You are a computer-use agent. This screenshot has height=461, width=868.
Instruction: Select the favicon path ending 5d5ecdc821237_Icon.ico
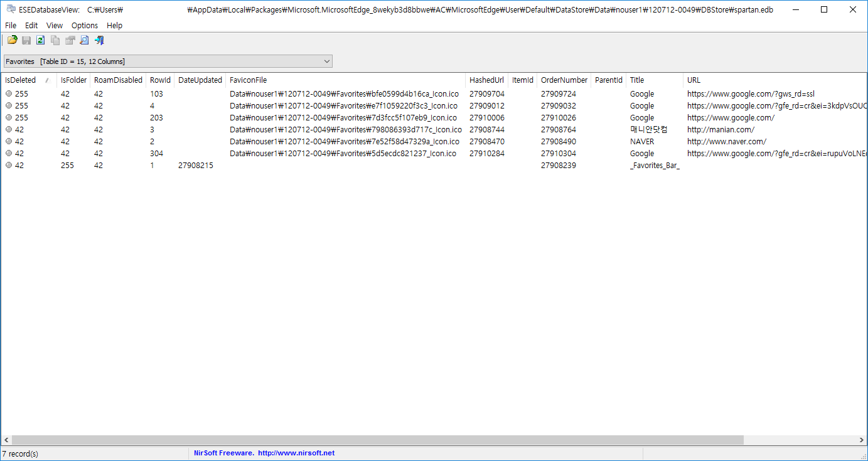(343, 153)
